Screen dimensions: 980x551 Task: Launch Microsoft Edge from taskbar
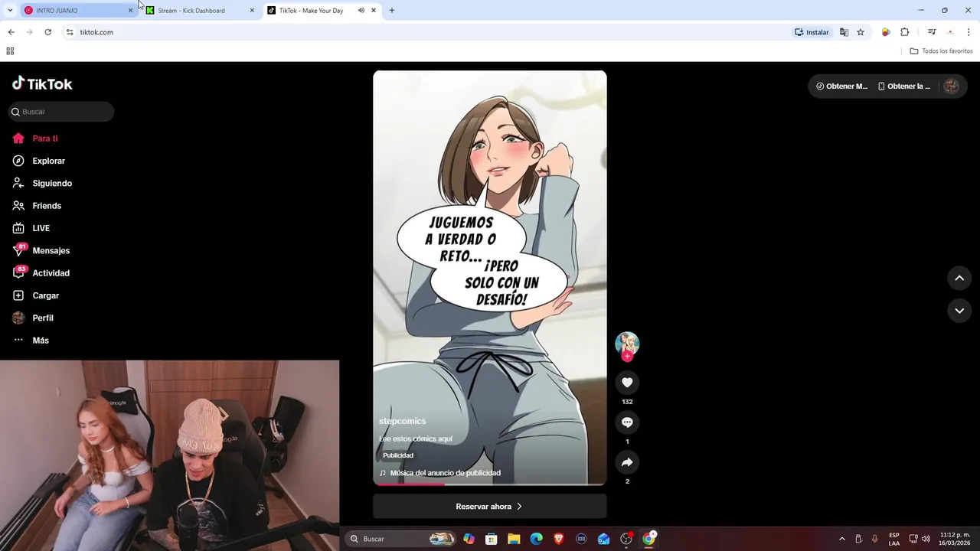537,539
